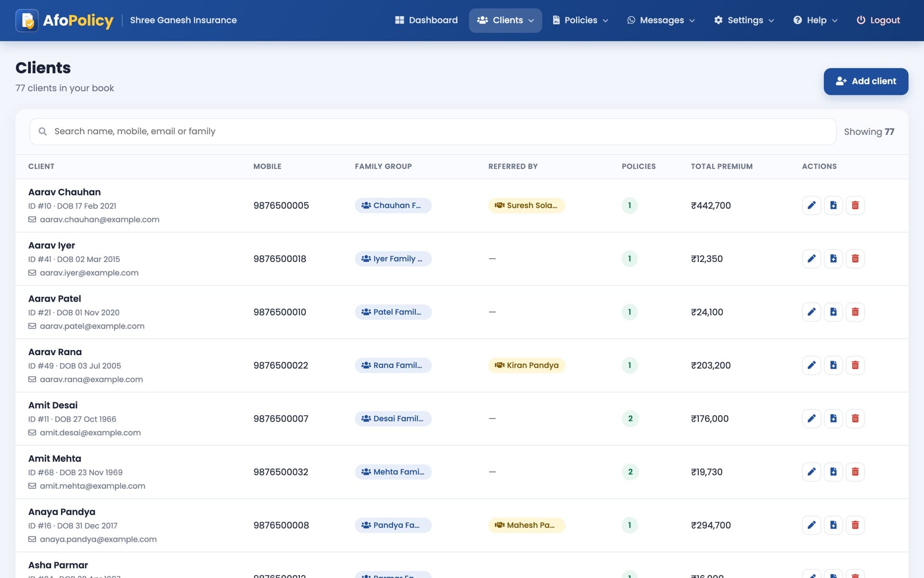Delete Aarav Iyer's row
924x578 pixels.
tap(855, 259)
